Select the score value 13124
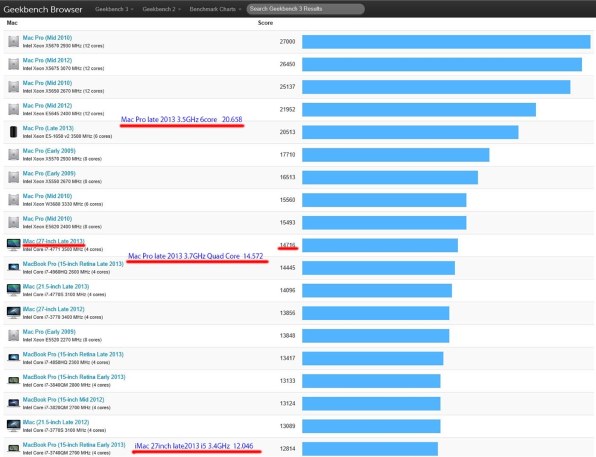This screenshot has width=596, height=457. (x=287, y=403)
